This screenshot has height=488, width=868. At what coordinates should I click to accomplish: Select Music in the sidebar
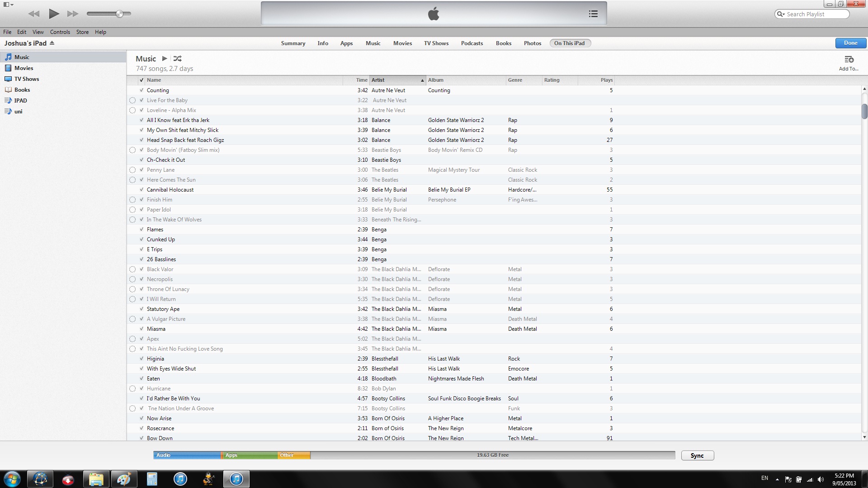click(63, 57)
